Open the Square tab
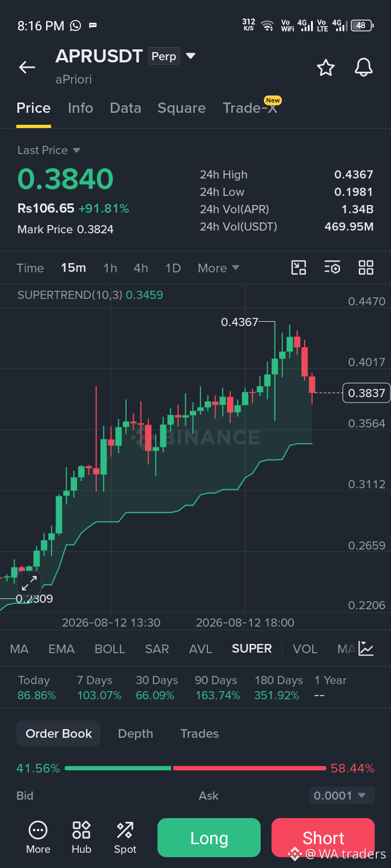Image resolution: width=391 pixels, height=868 pixels. point(181,108)
